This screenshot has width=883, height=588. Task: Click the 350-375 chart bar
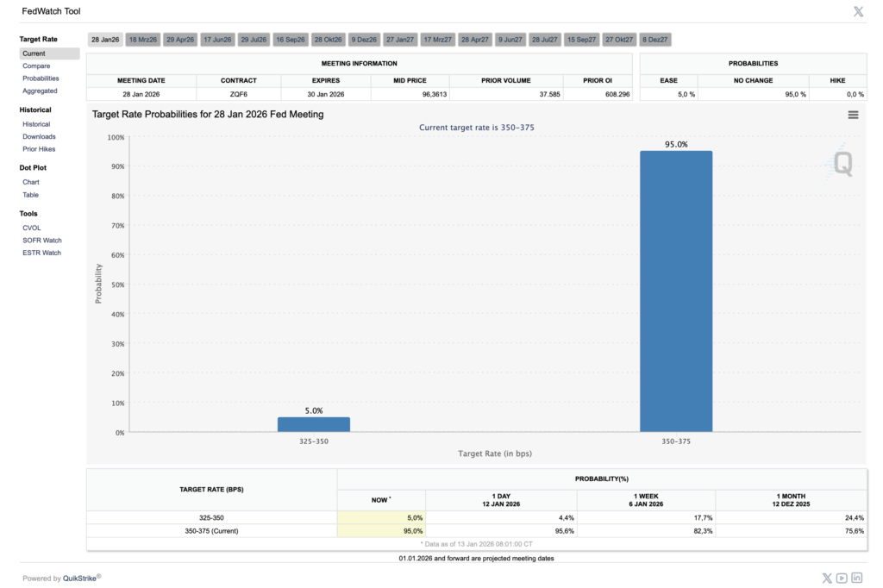pos(676,291)
